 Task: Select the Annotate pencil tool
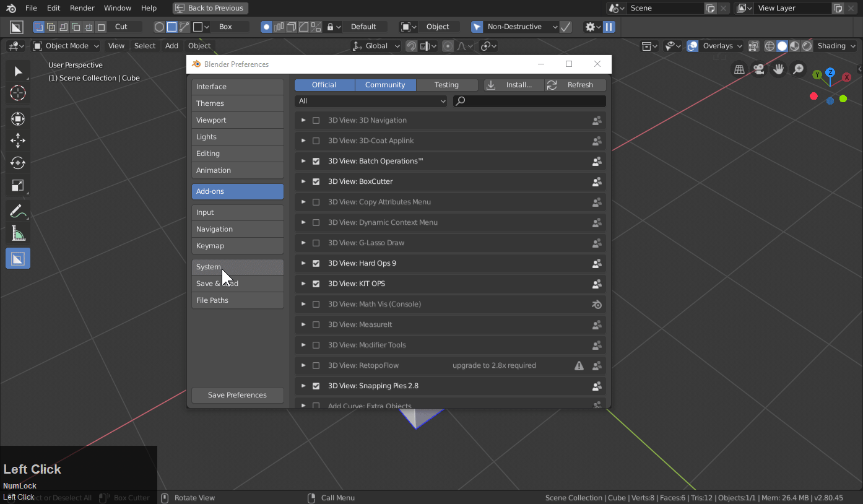pos(18,212)
